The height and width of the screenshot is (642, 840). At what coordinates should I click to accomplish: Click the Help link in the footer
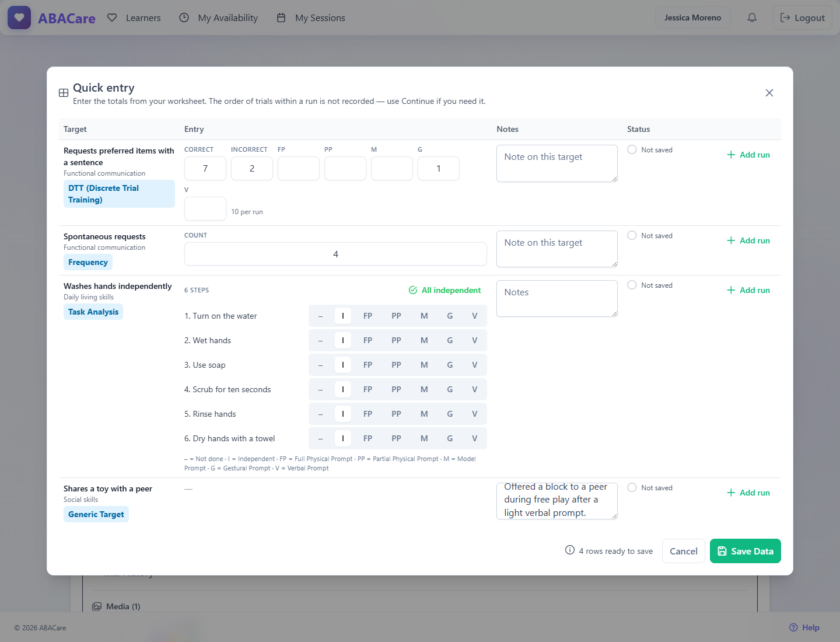point(804,627)
